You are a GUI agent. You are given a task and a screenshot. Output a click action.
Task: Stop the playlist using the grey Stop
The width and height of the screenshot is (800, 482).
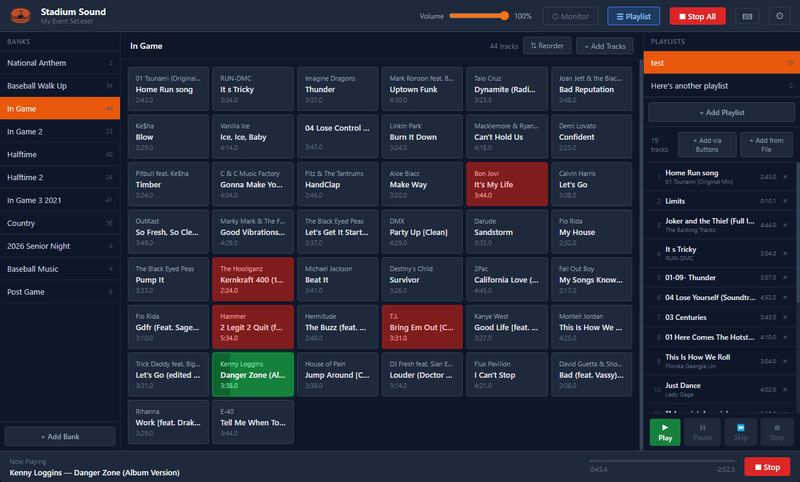[x=777, y=433]
